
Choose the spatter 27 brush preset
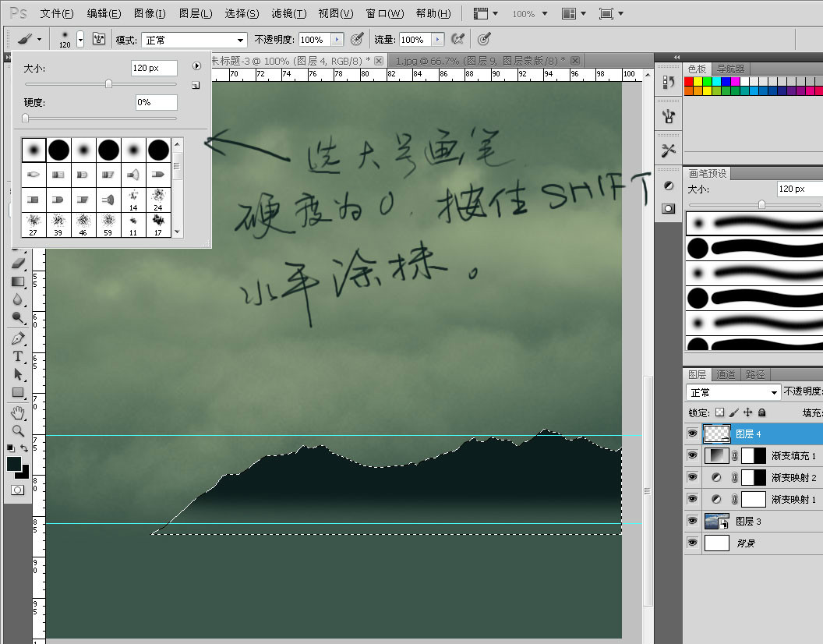pos(34,225)
